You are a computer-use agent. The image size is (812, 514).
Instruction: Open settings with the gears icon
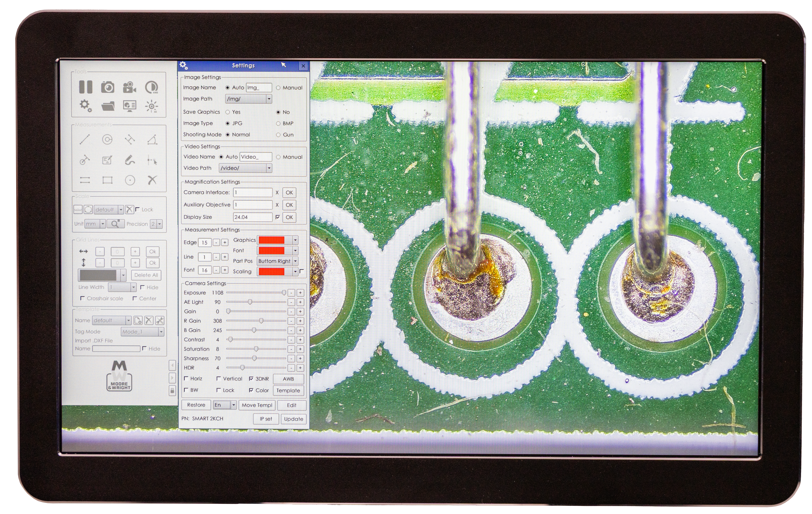[x=85, y=106]
